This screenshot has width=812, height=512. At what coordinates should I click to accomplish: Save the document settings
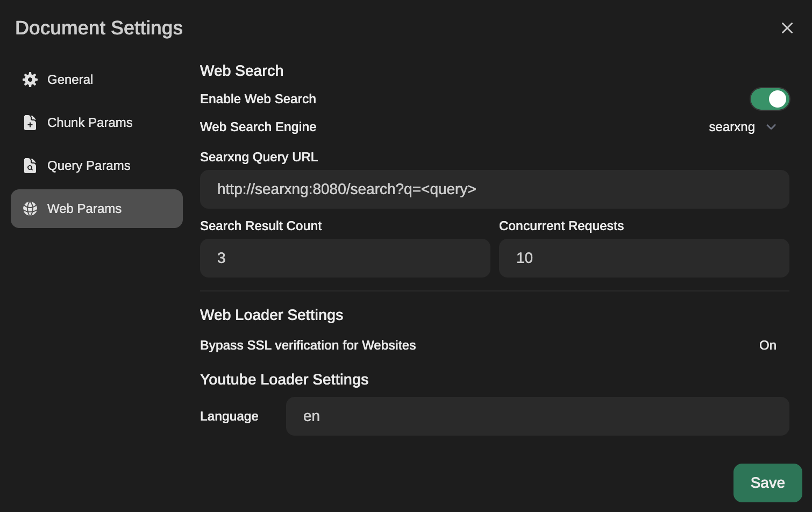click(x=768, y=483)
